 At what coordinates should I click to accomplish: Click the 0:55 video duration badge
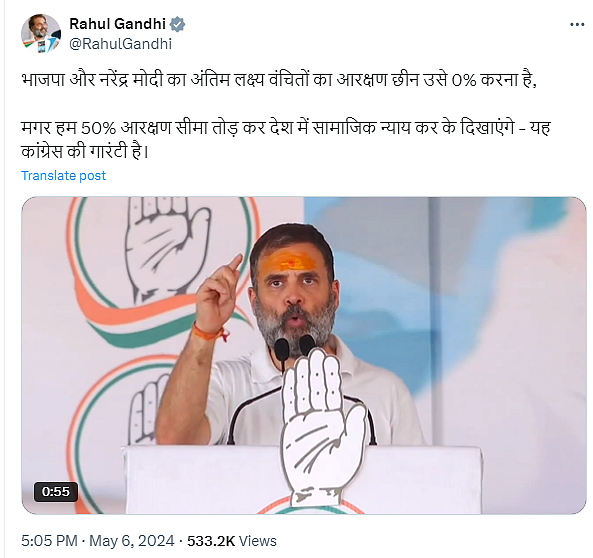56,491
